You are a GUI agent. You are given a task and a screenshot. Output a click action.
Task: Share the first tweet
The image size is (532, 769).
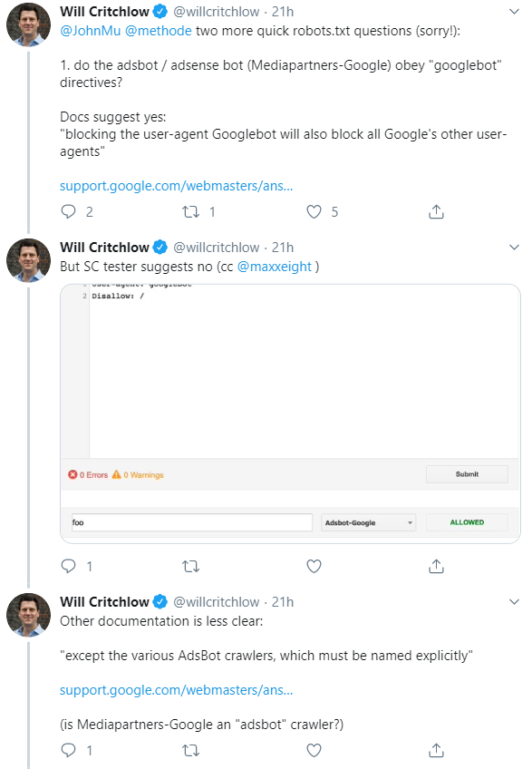click(x=436, y=211)
